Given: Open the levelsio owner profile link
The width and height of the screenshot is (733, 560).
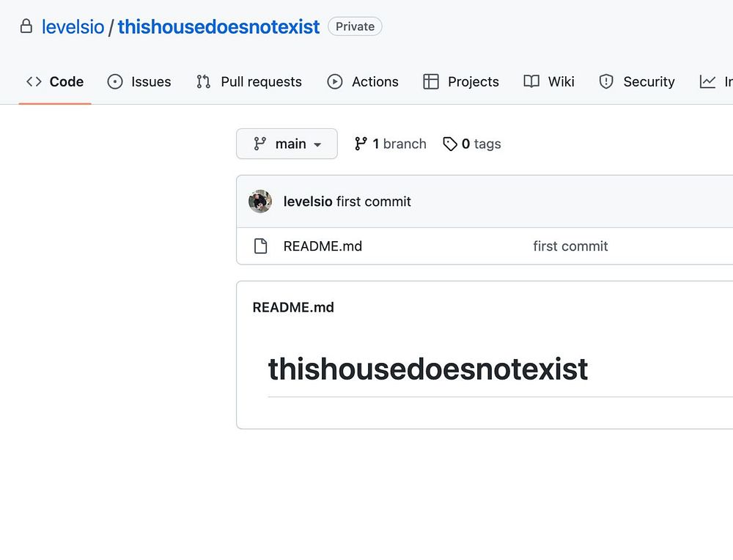Looking at the screenshot, I should coord(73,27).
